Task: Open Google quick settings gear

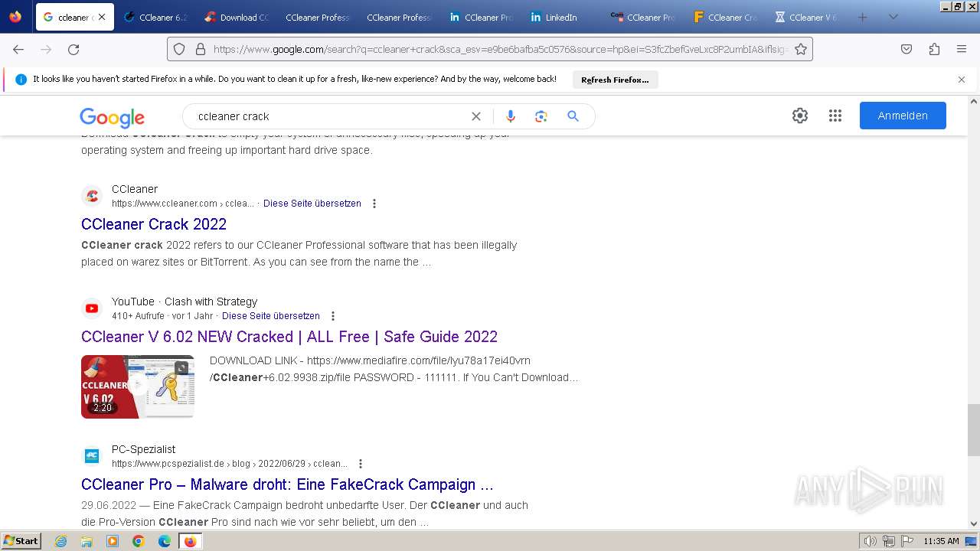Action: pyautogui.click(x=800, y=116)
